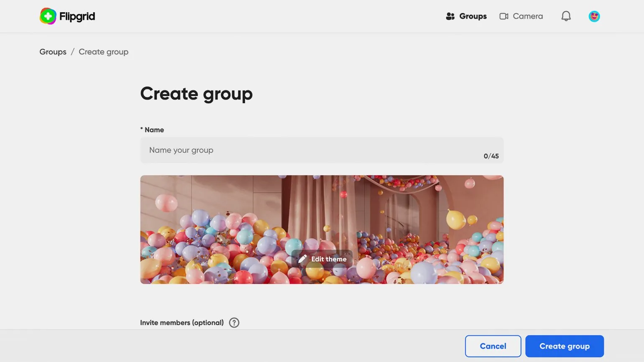The height and width of the screenshot is (362, 644).
Task: Click the Create group breadcrumb text
Action: [x=103, y=52]
